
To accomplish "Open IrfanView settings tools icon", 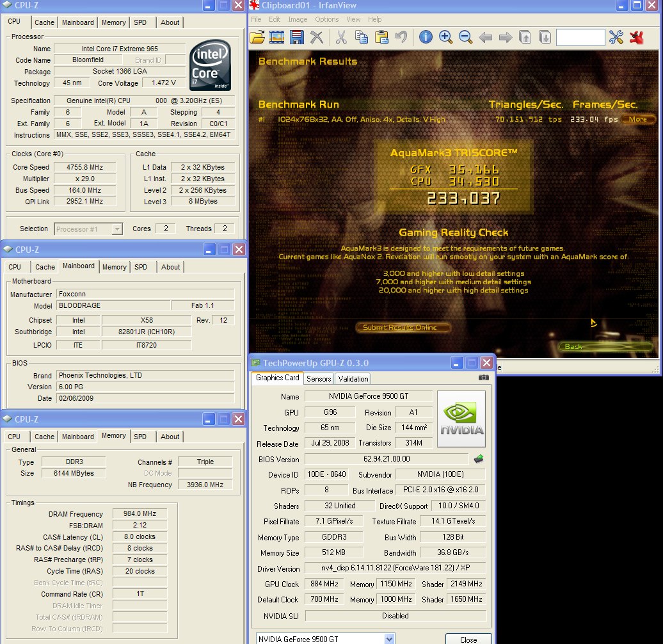I will click(x=616, y=37).
